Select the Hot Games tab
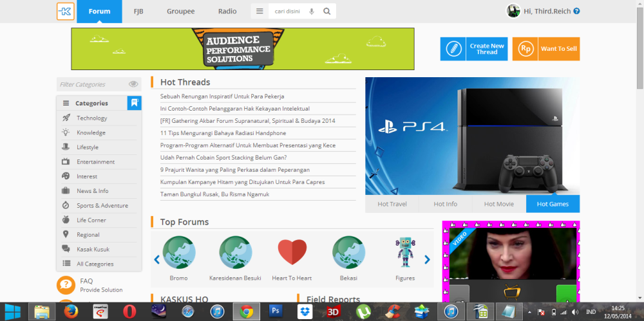644x321 pixels. point(553,204)
